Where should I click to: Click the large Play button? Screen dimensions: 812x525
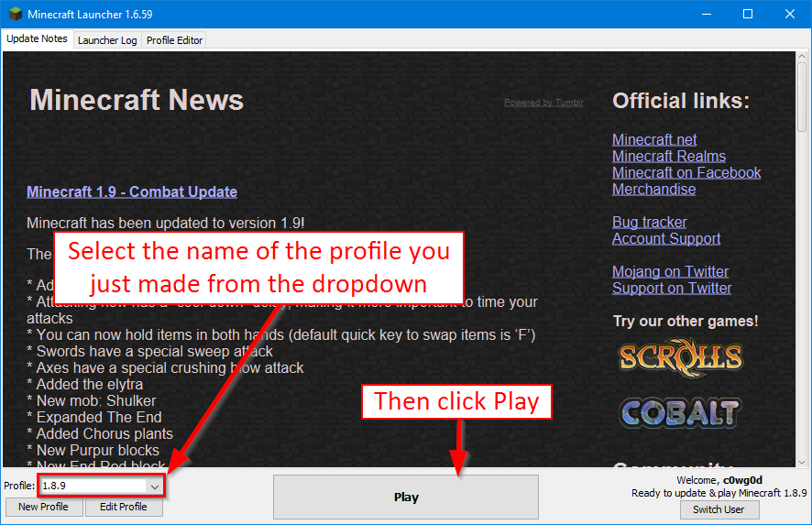pos(406,497)
